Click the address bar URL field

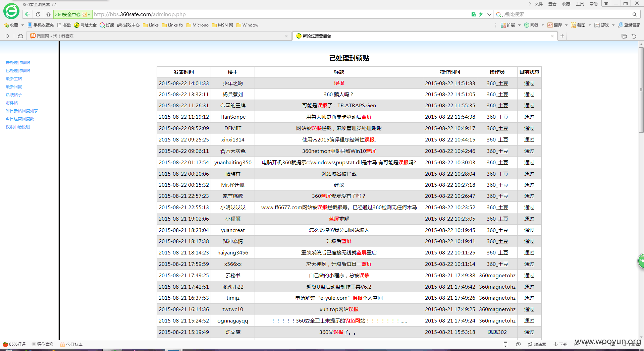(280, 14)
